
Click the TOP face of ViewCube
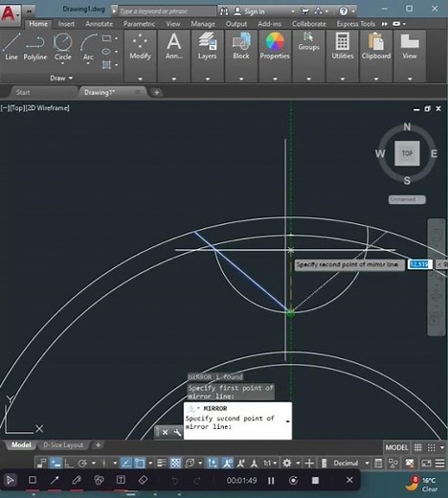[407, 153]
